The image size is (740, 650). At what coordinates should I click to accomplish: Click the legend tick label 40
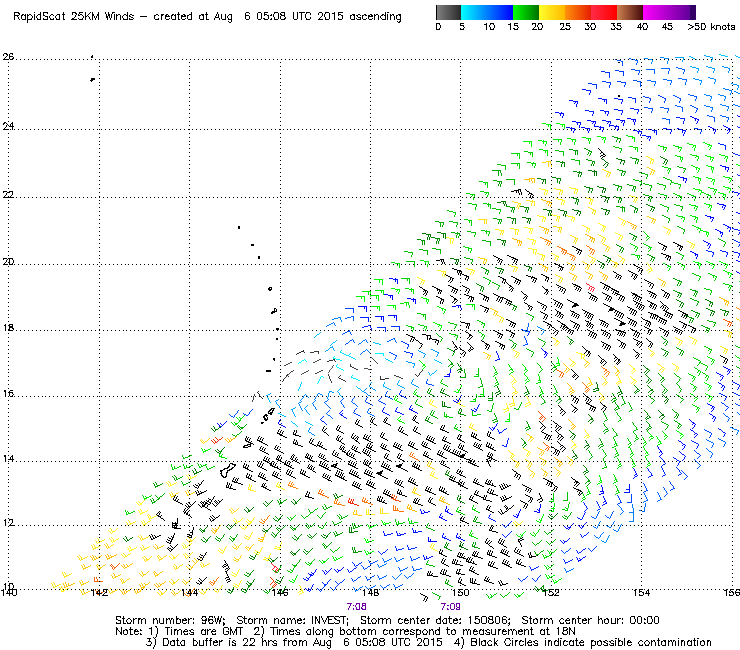coord(642,27)
